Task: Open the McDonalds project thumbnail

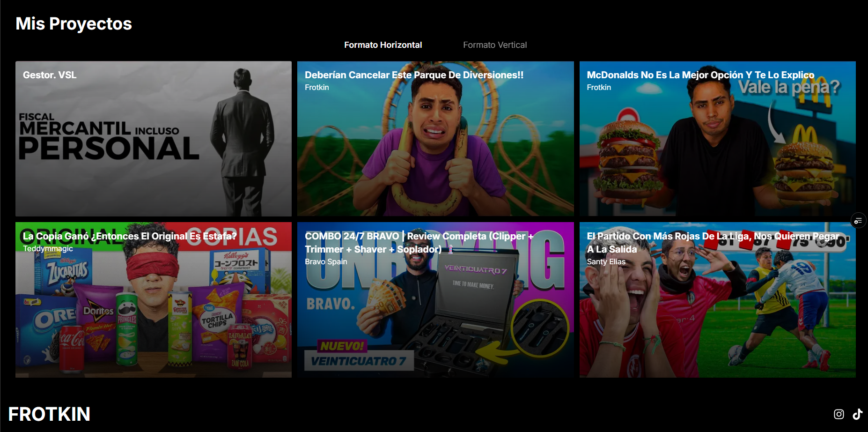Action: click(x=718, y=139)
